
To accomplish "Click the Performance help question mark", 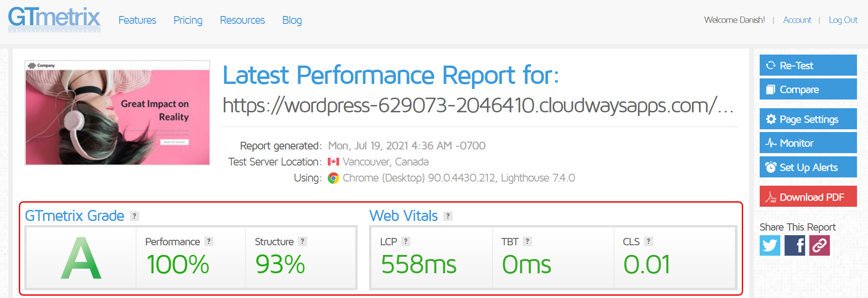I will [x=209, y=242].
